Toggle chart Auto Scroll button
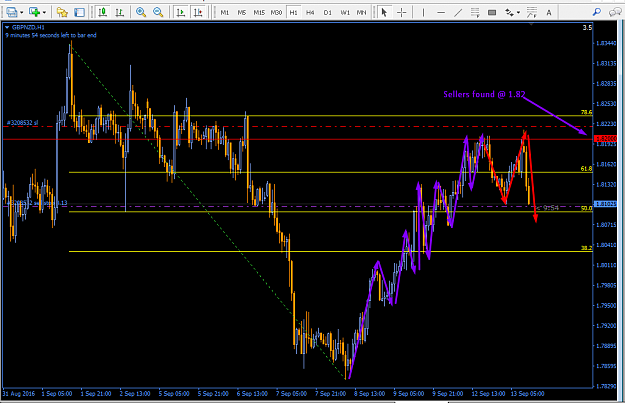 [x=181, y=12]
